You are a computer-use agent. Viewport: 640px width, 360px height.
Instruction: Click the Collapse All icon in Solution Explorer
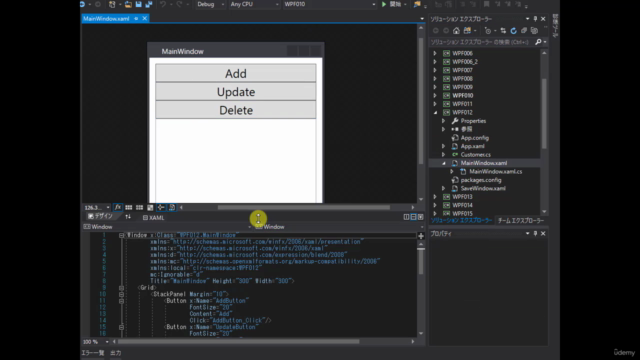tap(524, 31)
